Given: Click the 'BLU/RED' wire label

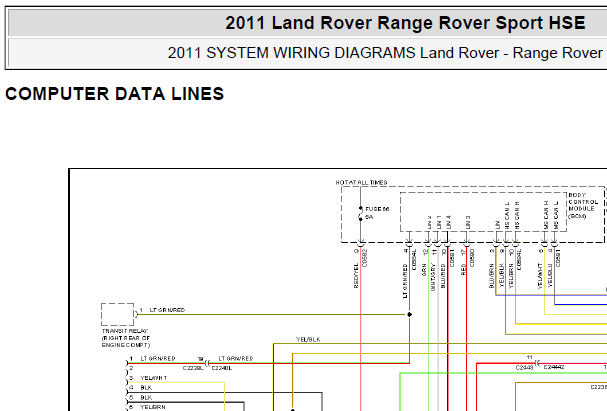Looking at the screenshot, I should click(x=443, y=276).
